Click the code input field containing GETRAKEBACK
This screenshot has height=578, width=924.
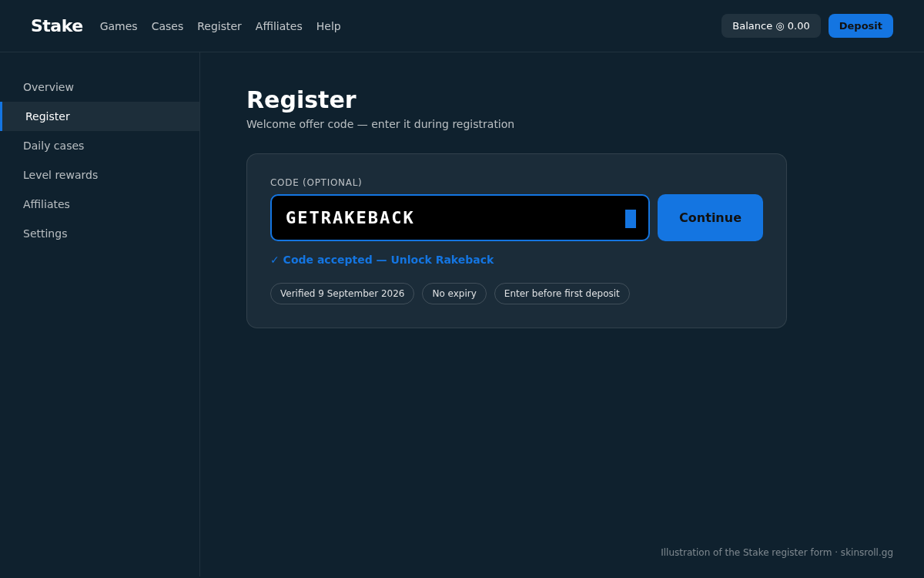click(x=460, y=217)
